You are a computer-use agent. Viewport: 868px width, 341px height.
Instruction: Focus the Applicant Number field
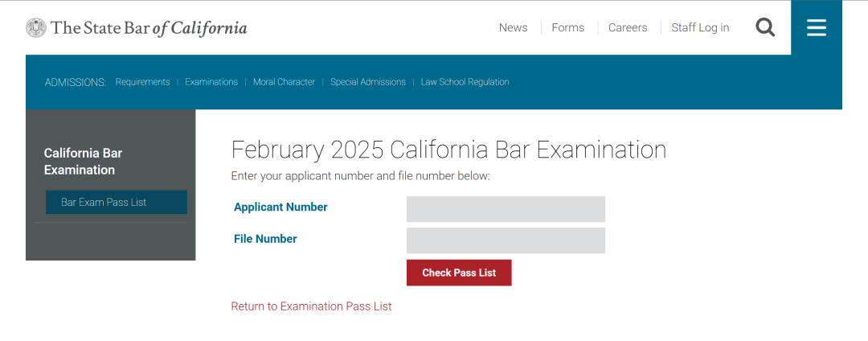tap(506, 209)
